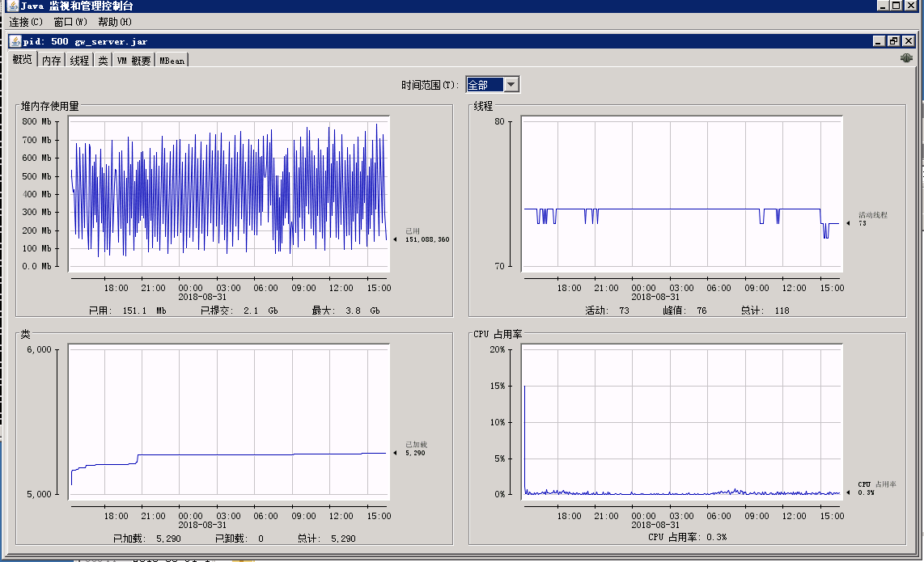Click the Java icon in the main title bar

click(x=12, y=6)
